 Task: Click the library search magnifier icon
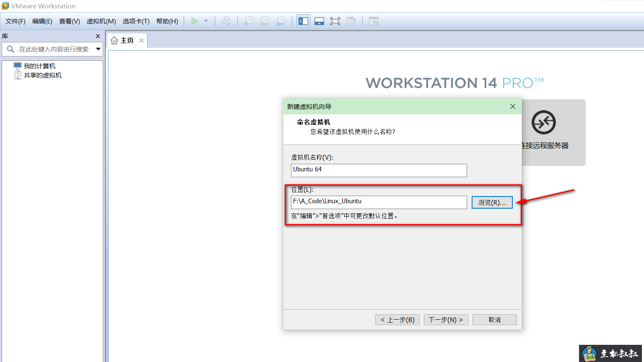(x=10, y=49)
